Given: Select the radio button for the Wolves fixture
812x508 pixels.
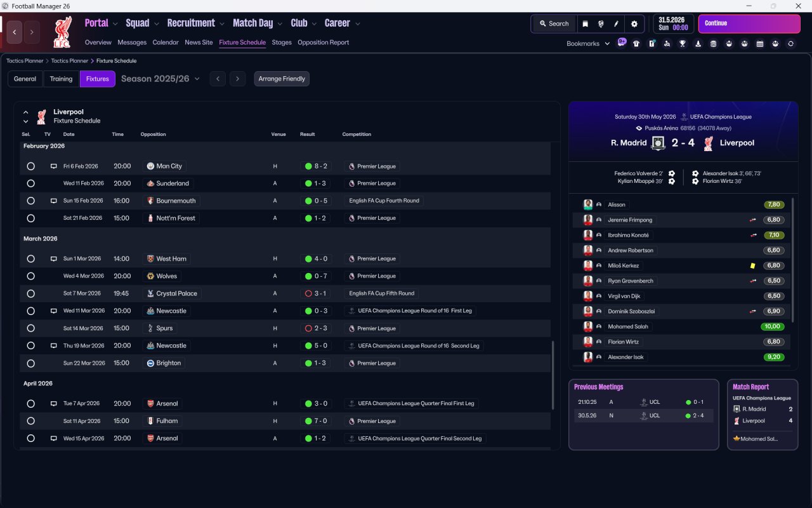Looking at the screenshot, I should coord(30,276).
